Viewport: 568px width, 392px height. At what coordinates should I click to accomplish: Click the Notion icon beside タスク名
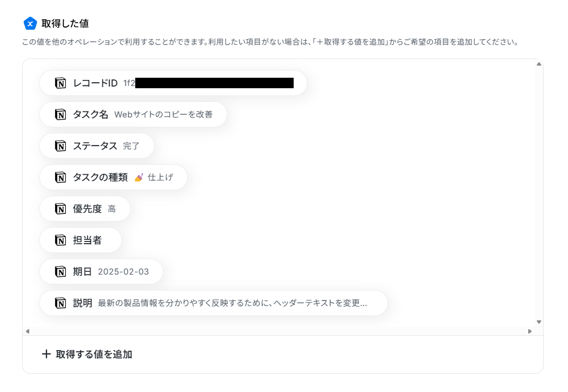tap(61, 115)
